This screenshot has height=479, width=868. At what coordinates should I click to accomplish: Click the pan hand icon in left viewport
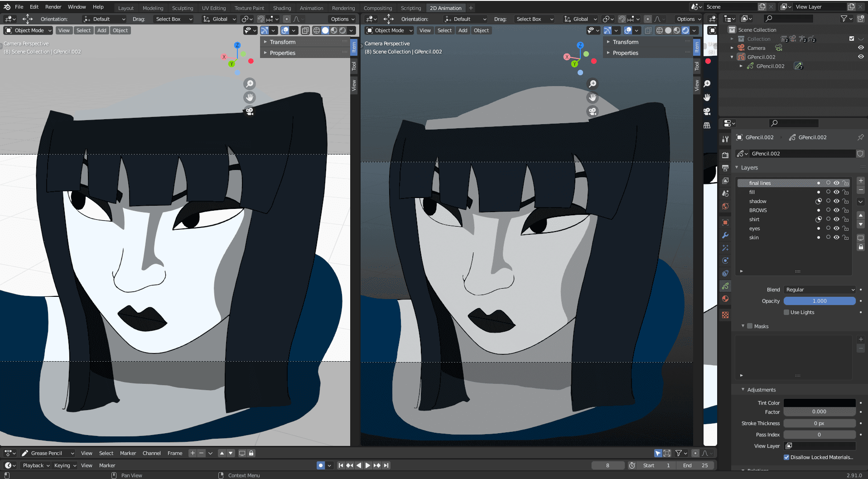tap(250, 97)
